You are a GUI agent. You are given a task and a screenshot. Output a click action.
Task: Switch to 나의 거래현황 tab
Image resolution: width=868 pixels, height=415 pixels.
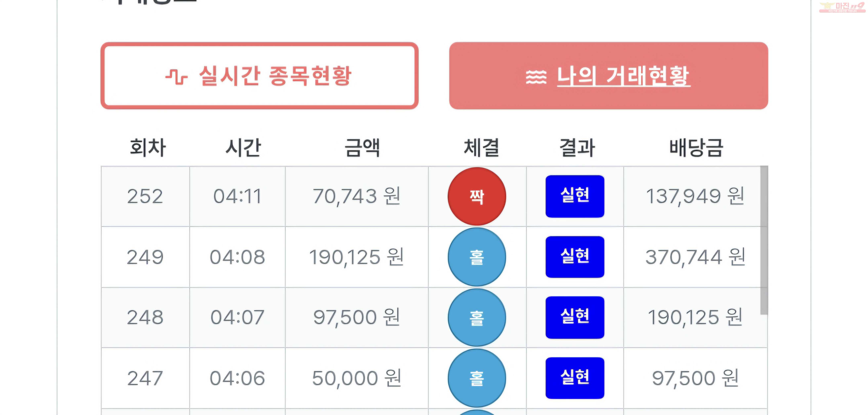[x=608, y=76]
